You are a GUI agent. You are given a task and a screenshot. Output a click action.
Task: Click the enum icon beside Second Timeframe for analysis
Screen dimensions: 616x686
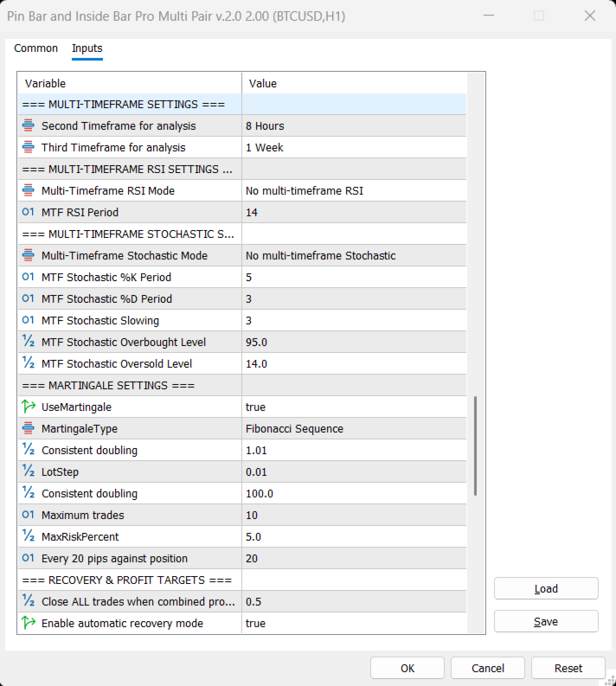(x=29, y=125)
